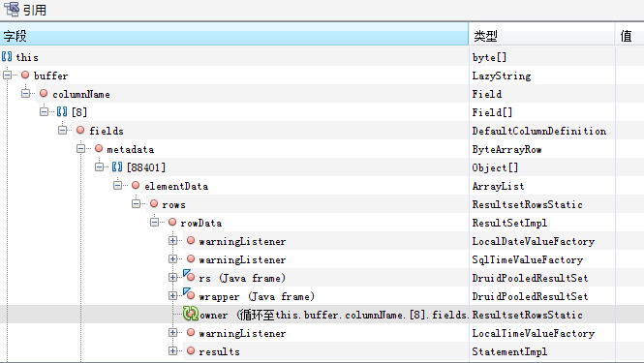Click the red field icon for rows
644x363 pixels.
pyautogui.click(x=154, y=203)
